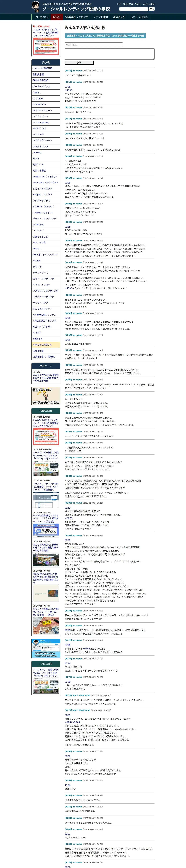
Task: Follow reply reference >9300 in post 9313
Action: (69, 90)
